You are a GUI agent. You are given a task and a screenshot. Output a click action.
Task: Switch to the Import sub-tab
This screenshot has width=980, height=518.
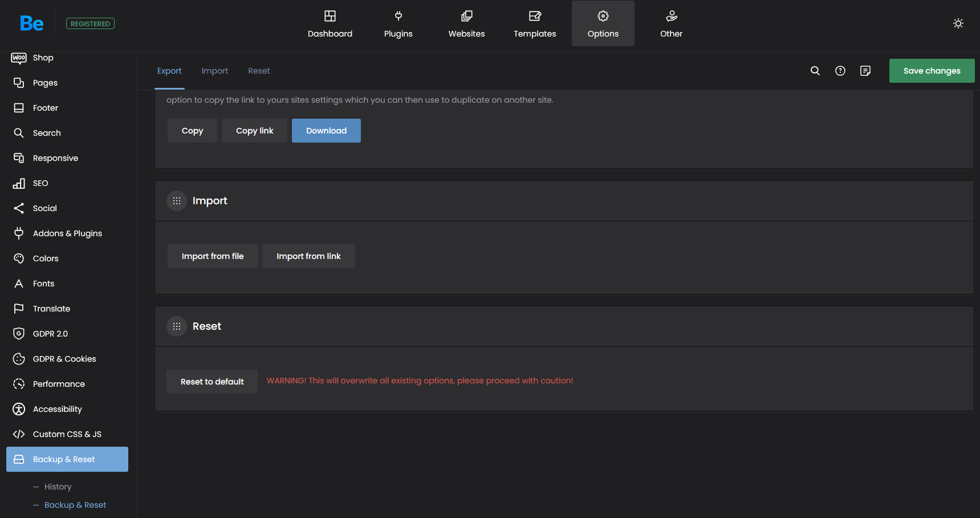[x=214, y=71]
